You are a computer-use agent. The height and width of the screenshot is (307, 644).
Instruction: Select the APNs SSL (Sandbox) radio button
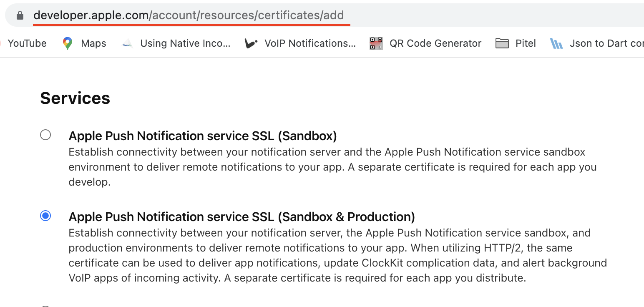(x=45, y=135)
